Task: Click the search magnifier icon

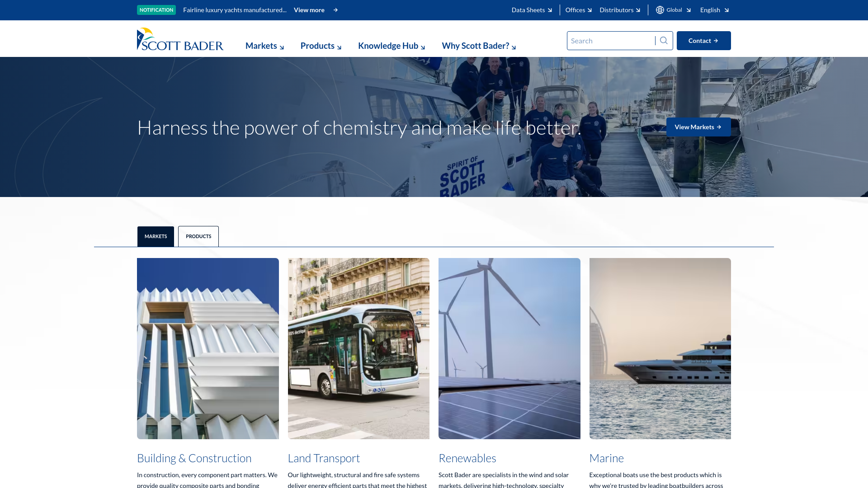Action: [x=664, y=41]
